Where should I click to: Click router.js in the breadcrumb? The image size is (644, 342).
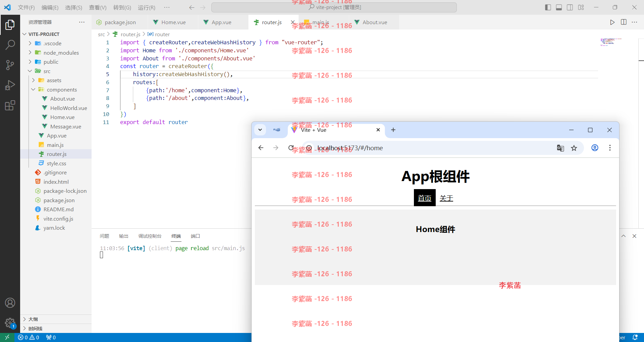130,34
